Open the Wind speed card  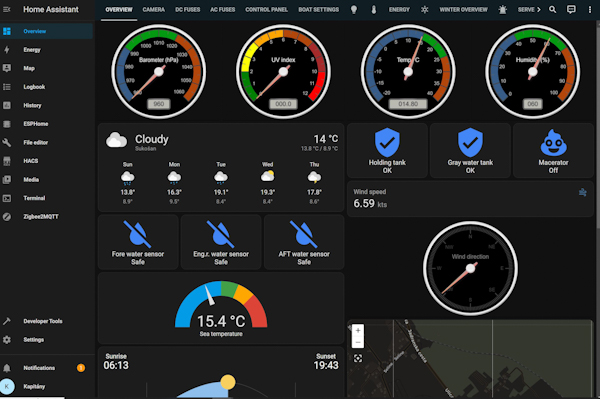click(x=470, y=199)
